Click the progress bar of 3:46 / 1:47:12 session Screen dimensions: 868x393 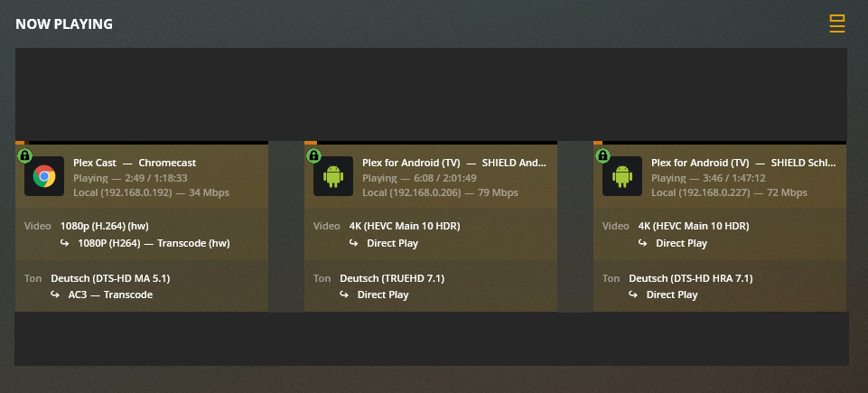click(x=720, y=143)
